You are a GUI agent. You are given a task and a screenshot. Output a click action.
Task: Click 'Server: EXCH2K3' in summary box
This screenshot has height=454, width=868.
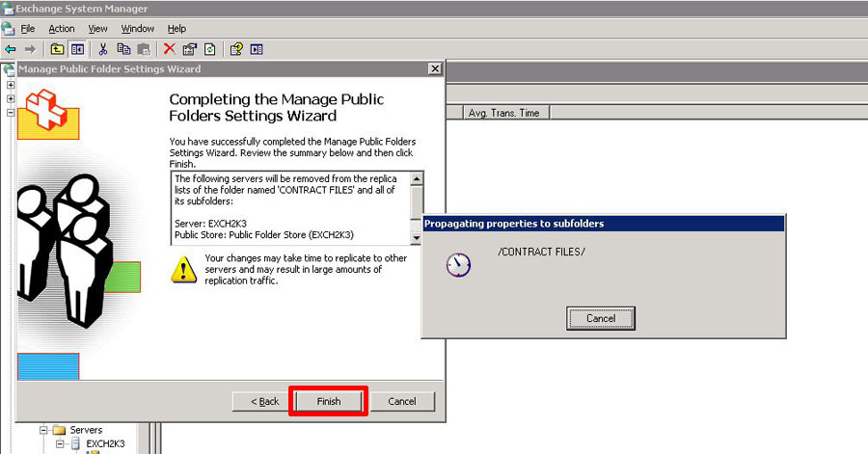(210, 224)
